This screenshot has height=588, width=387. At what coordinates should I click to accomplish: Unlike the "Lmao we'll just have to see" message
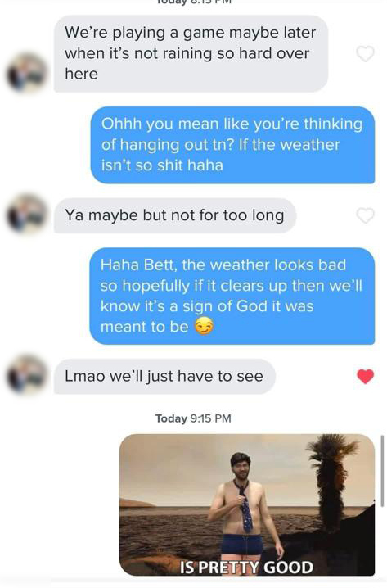(x=365, y=376)
